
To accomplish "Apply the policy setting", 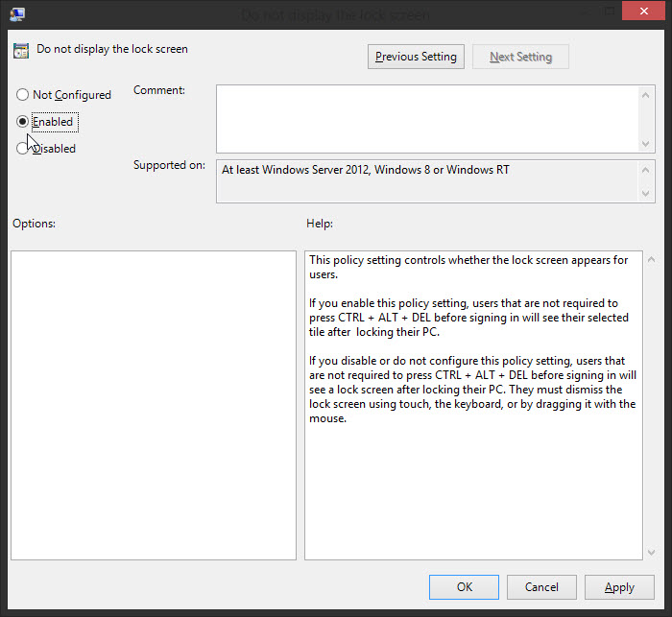I will click(619, 587).
